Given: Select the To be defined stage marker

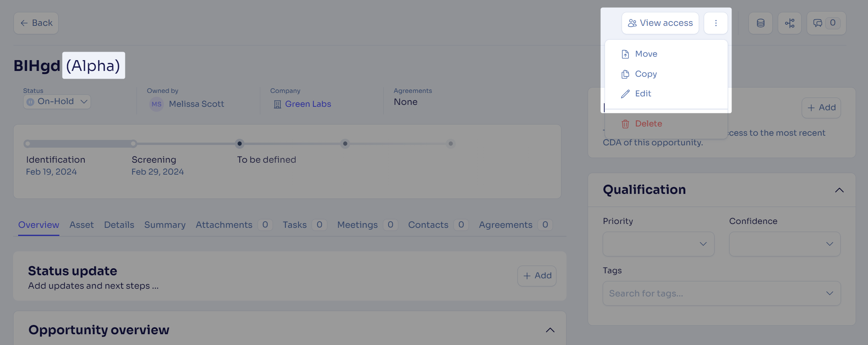Looking at the screenshot, I should tap(239, 144).
